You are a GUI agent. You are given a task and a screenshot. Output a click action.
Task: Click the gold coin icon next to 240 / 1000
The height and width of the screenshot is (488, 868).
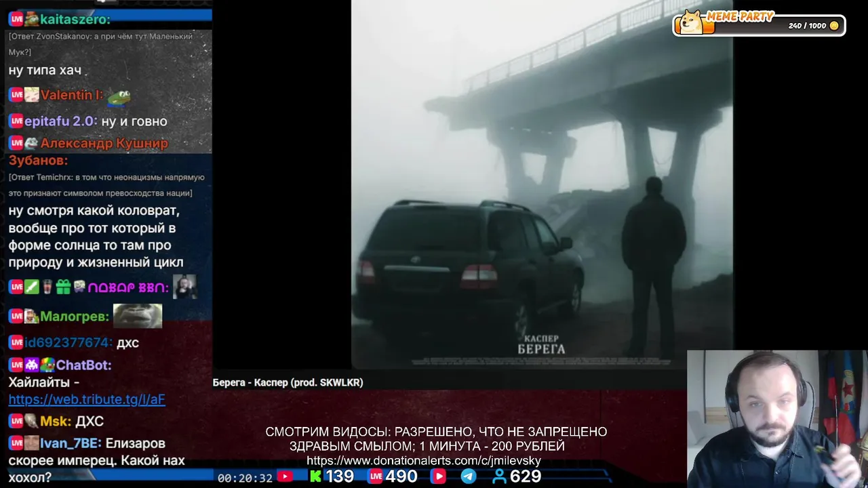point(834,26)
